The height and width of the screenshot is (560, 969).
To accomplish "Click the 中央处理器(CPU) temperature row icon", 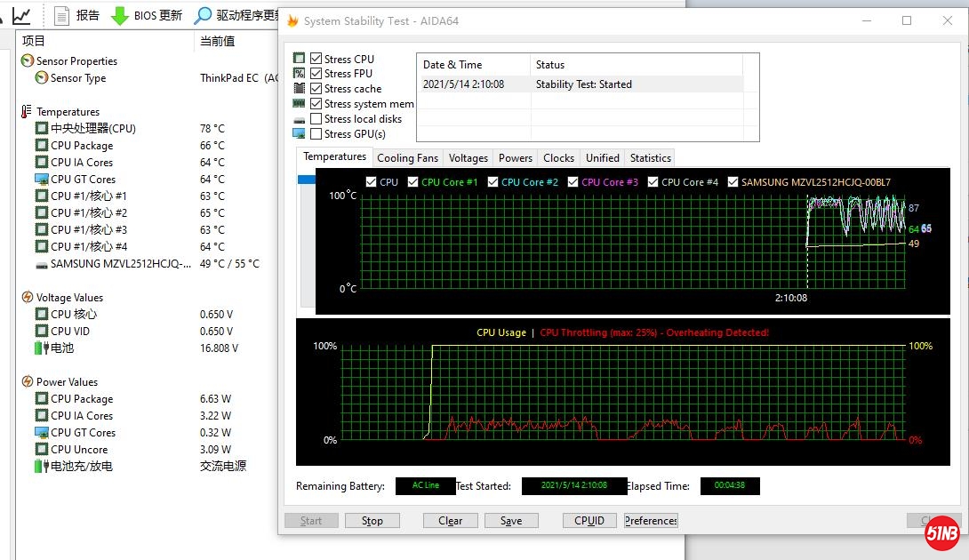I will [x=42, y=128].
